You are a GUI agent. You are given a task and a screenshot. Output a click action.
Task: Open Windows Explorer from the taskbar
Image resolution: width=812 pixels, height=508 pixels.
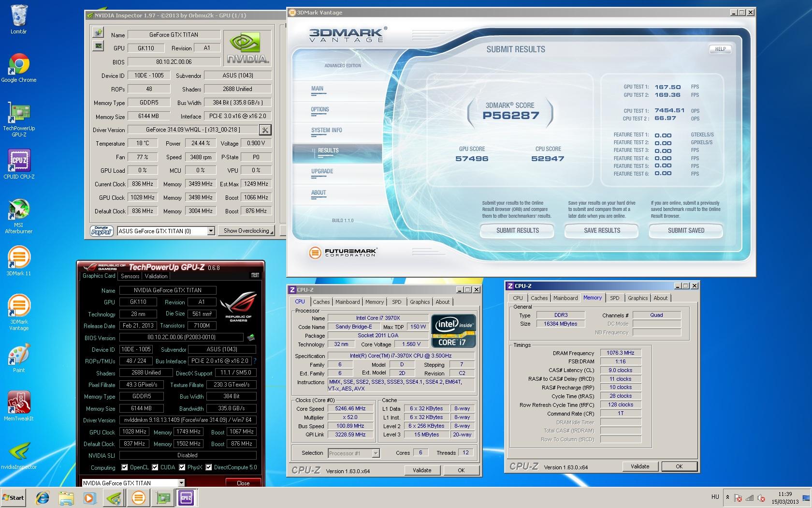66,497
